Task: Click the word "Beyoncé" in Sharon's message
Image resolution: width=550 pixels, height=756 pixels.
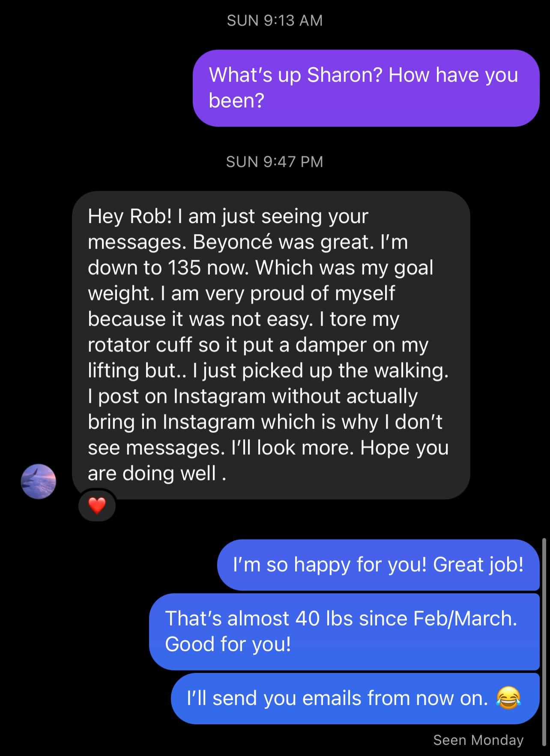Action: [233, 242]
